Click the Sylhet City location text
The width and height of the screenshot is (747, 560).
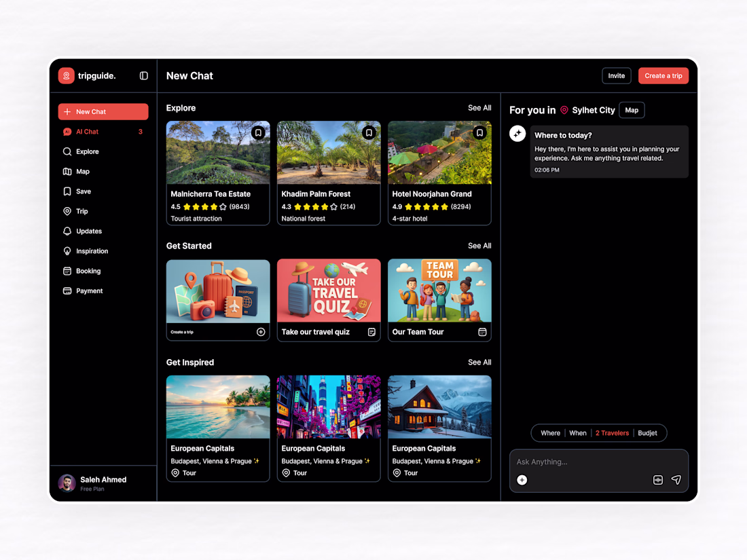click(x=594, y=110)
